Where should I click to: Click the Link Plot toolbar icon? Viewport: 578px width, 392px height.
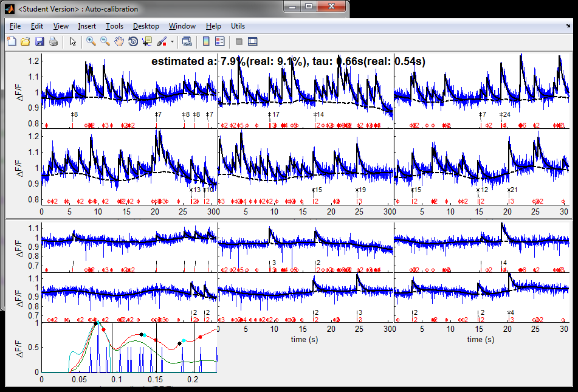[187, 42]
